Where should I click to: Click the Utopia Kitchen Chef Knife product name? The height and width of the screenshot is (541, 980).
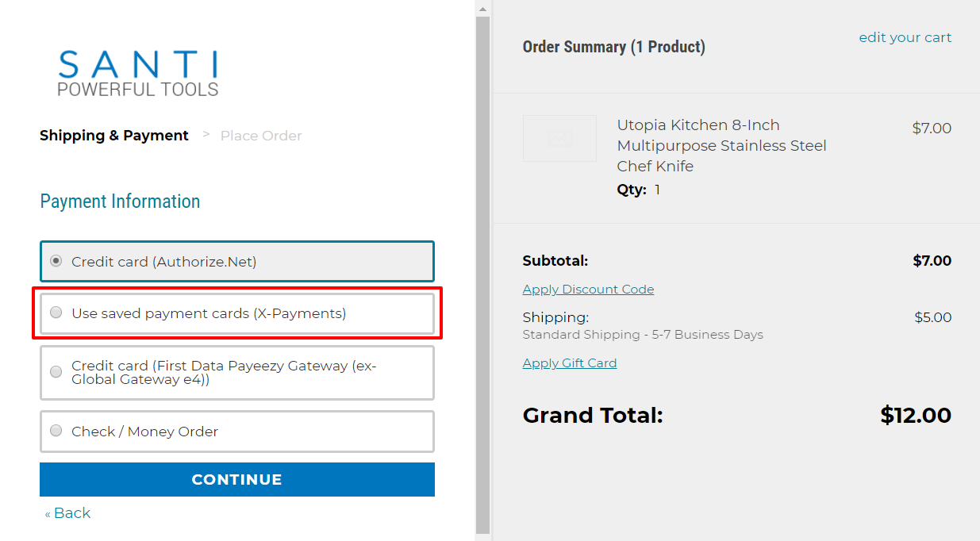pos(722,146)
